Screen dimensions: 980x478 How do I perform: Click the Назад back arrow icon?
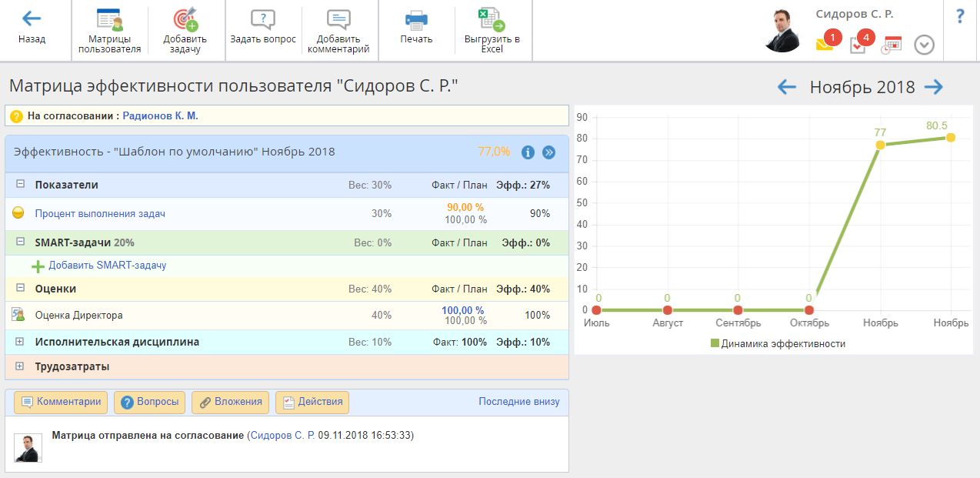pyautogui.click(x=32, y=19)
